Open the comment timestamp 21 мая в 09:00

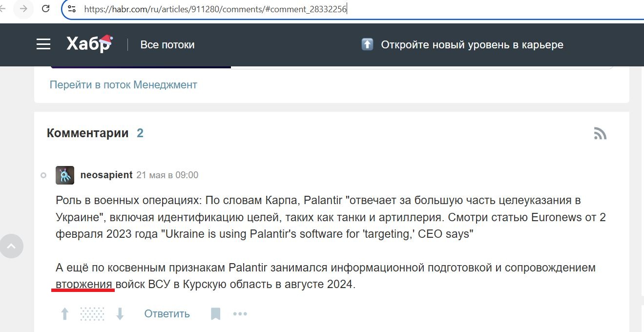click(167, 175)
